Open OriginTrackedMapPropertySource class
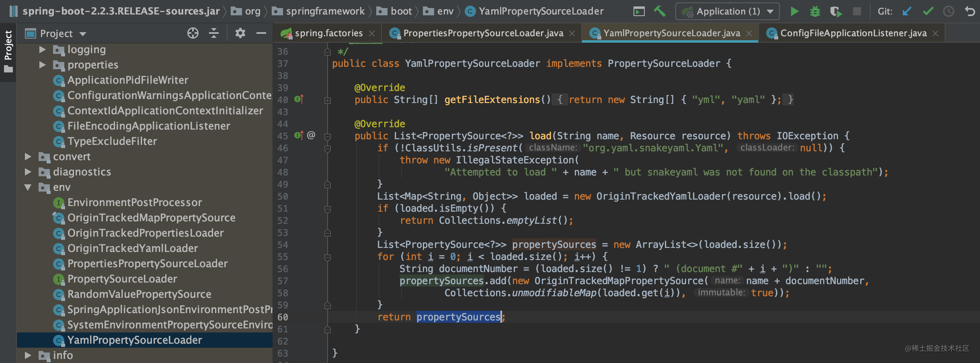The height and width of the screenshot is (363, 980). coord(151,218)
